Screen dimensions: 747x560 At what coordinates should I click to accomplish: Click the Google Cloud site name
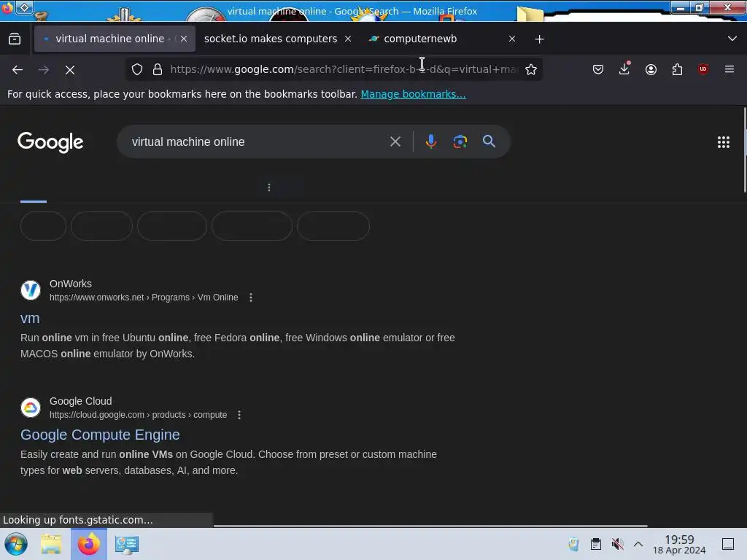[x=80, y=402]
